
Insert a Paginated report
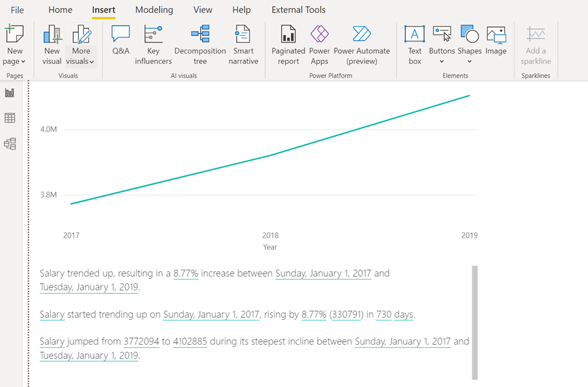288,42
